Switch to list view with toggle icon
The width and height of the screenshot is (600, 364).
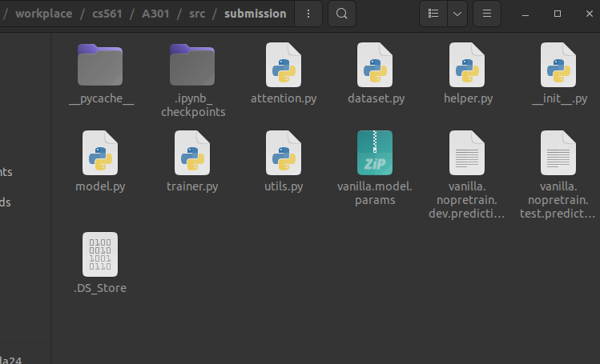pyautogui.click(x=433, y=14)
